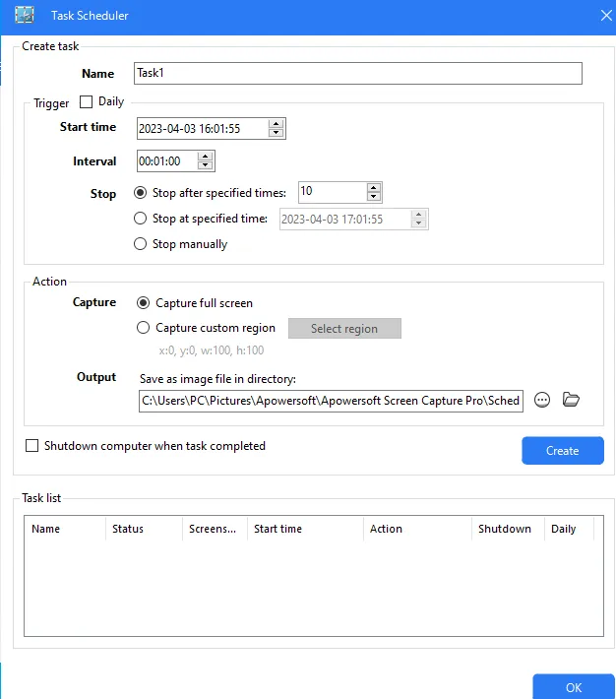The image size is (616, 699).
Task: Click the Action column header
Action: pos(417,529)
